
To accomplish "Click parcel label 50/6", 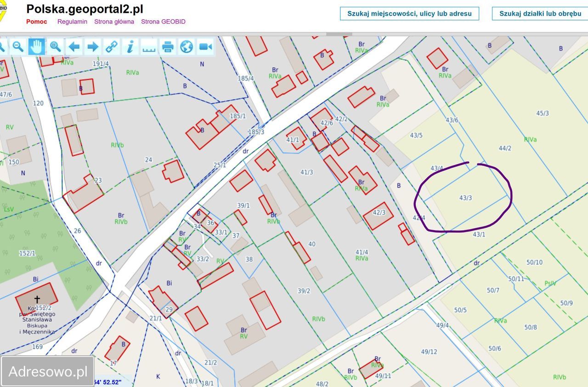I will tap(495, 348).
